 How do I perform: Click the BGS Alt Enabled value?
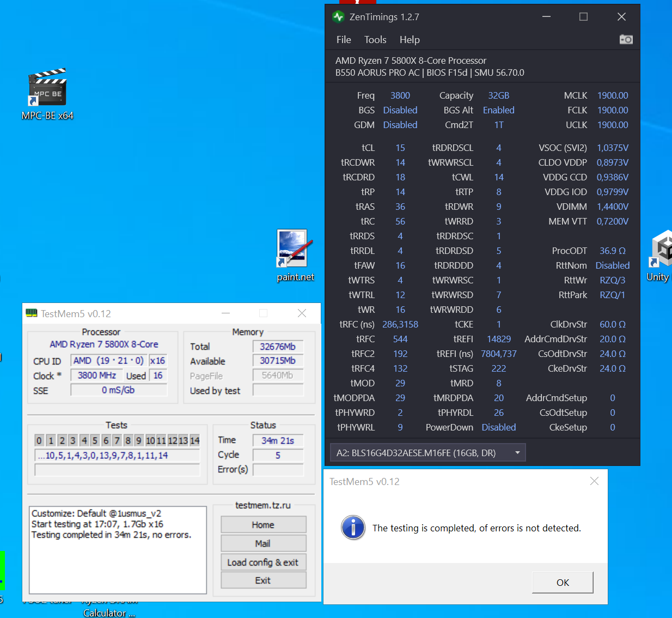pos(499,110)
